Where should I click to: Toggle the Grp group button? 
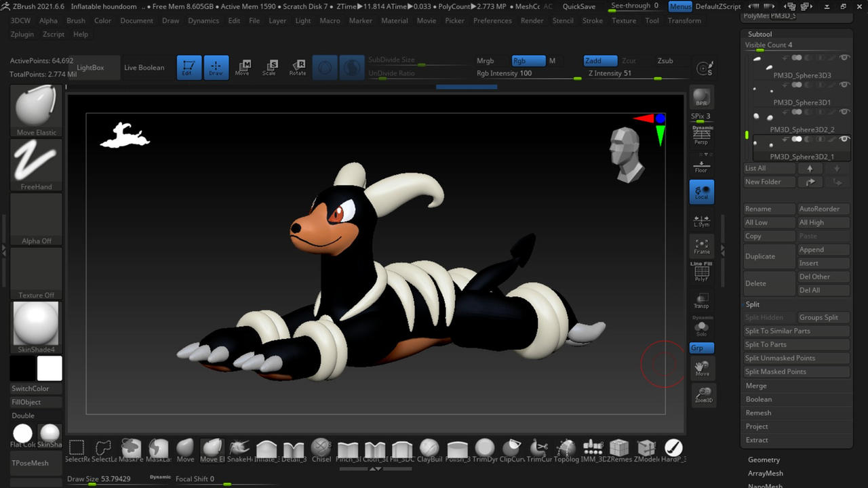coord(702,348)
